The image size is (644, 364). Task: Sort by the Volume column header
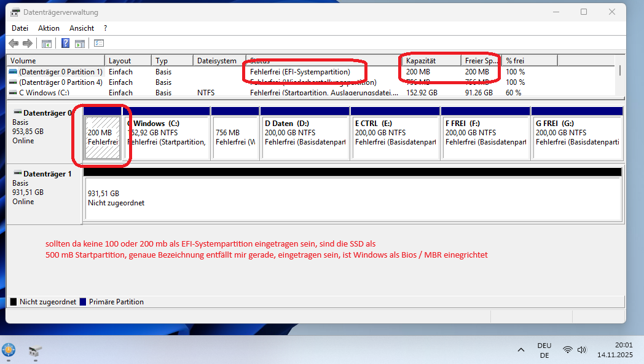[x=55, y=60]
